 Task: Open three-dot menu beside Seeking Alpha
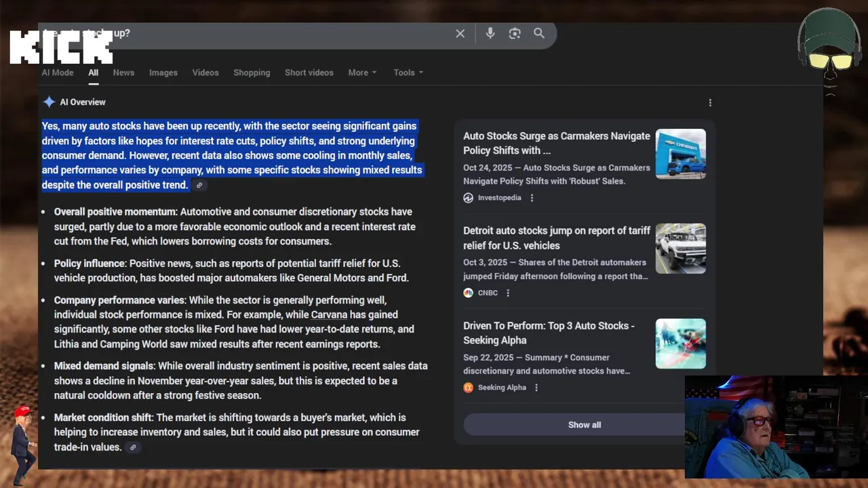(536, 388)
